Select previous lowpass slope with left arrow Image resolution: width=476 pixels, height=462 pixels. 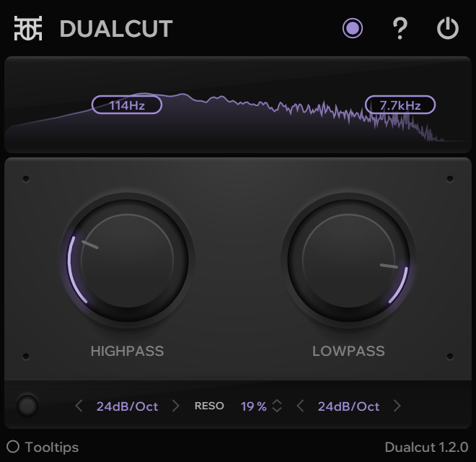(x=301, y=406)
